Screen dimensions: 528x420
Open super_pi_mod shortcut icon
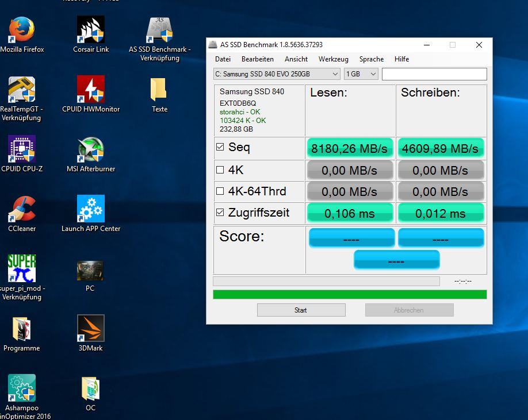[22, 268]
